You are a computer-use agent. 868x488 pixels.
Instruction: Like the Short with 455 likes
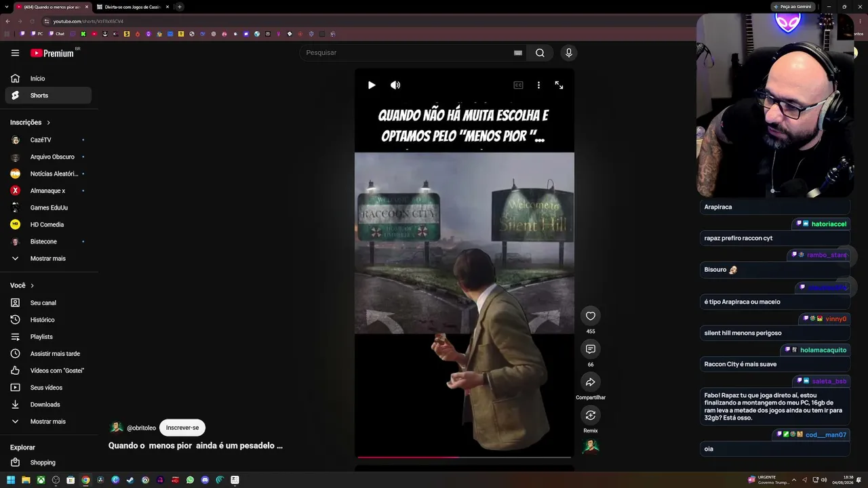click(x=591, y=316)
